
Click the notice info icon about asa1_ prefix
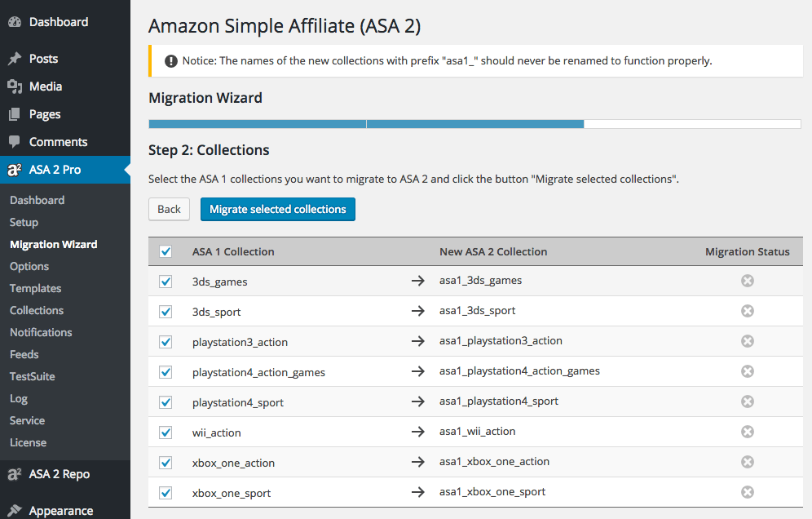pos(170,60)
